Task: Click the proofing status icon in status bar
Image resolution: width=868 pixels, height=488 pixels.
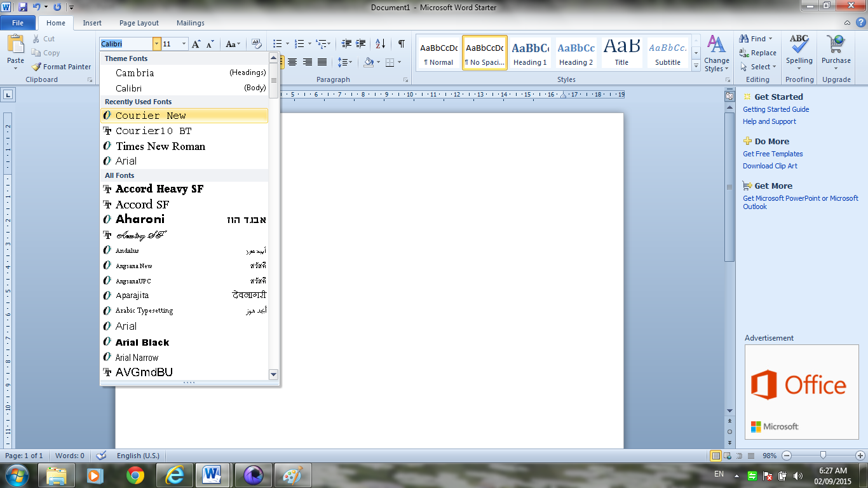Action: point(101,456)
